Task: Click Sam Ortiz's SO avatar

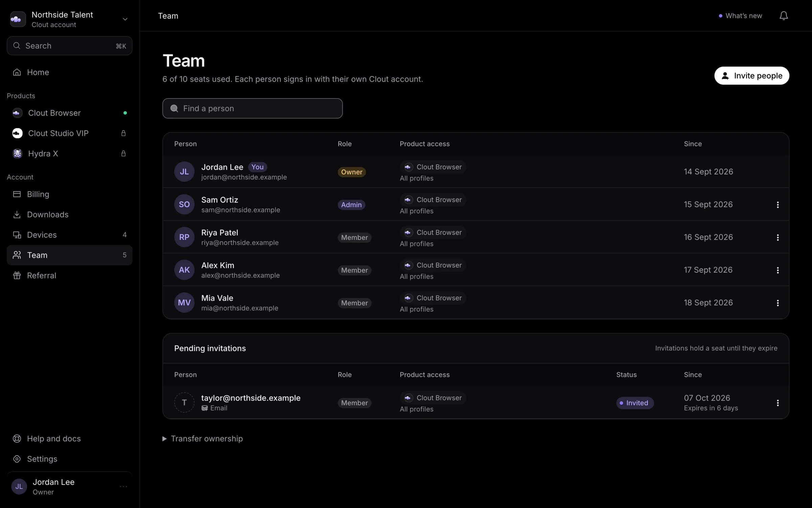Action: (184, 205)
